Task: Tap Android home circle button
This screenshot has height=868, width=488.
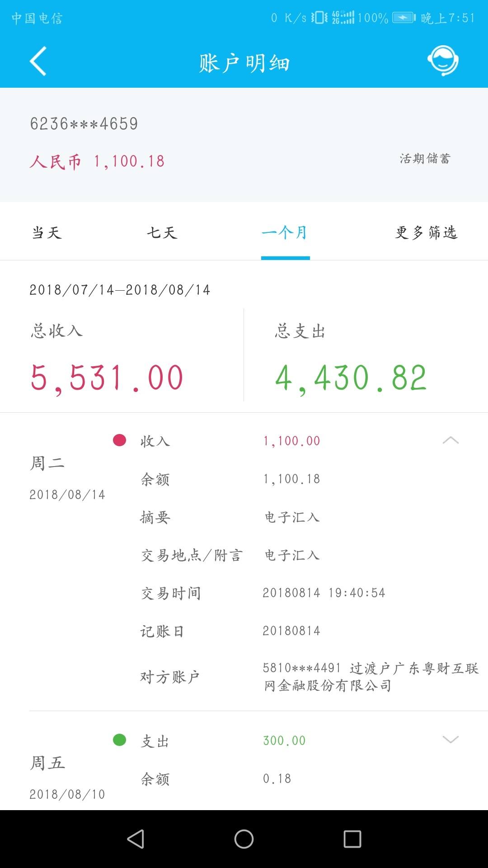Action: tap(244, 839)
